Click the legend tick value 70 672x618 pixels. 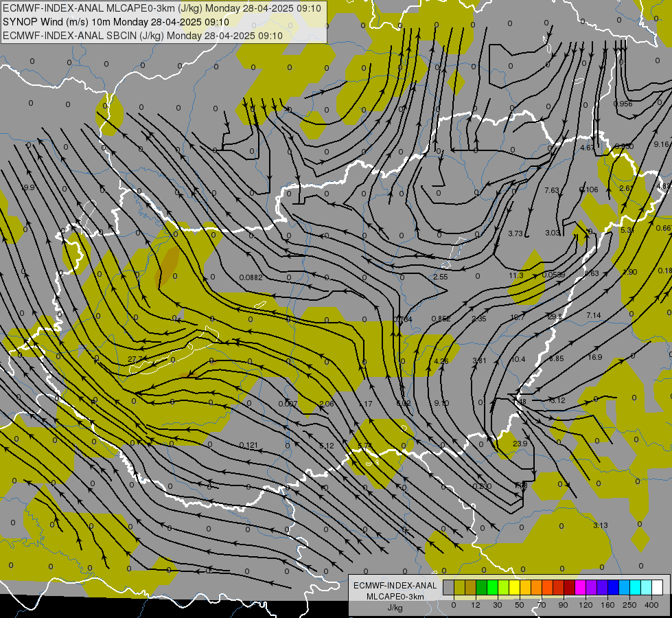[542, 605]
